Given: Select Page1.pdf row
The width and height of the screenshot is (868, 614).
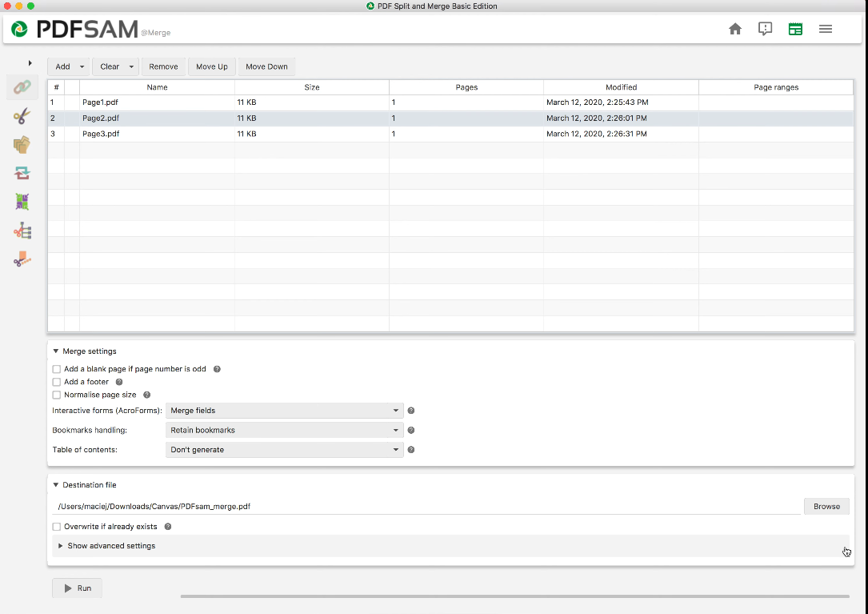Looking at the screenshot, I should [450, 102].
